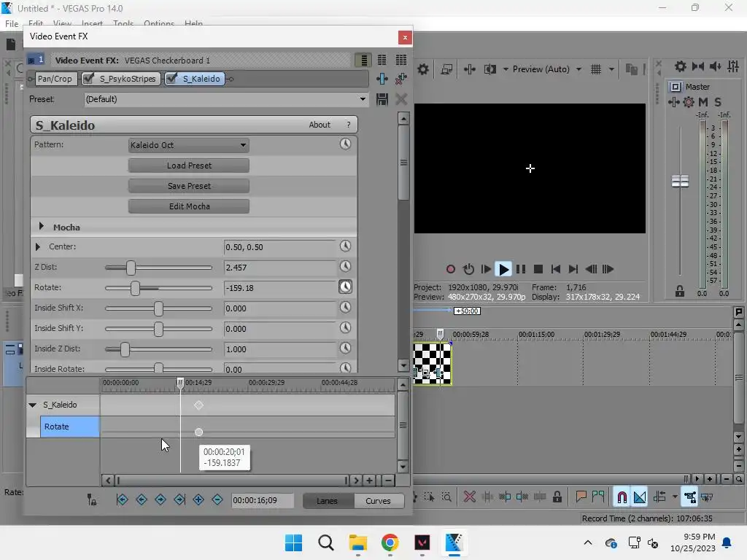Open the auto ripple mode dropdown arrow
This screenshot has height=560, width=747.
pos(675,497)
